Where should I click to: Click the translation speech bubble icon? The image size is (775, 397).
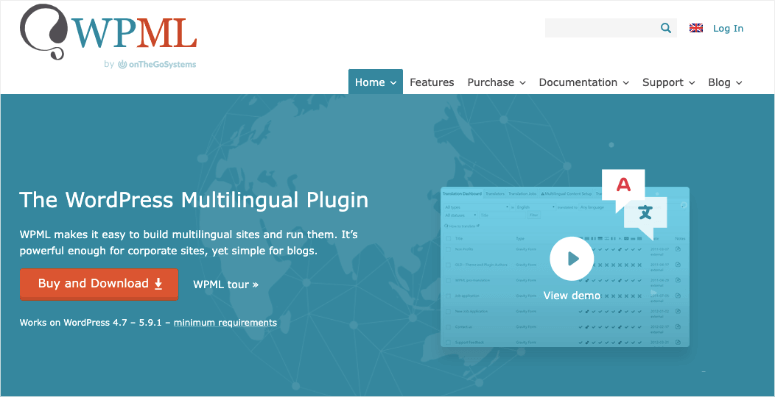(x=634, y=204)
